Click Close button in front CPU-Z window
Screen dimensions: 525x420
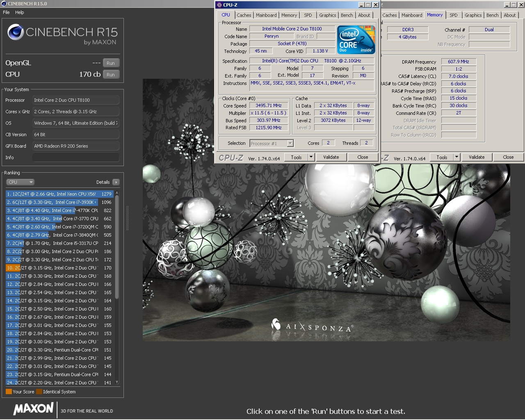[x=363, y=157]
